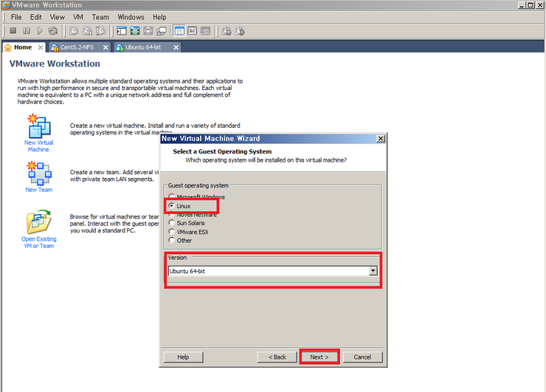Click the 'Select a Guest Operating System' heading

tap(222, 151)
